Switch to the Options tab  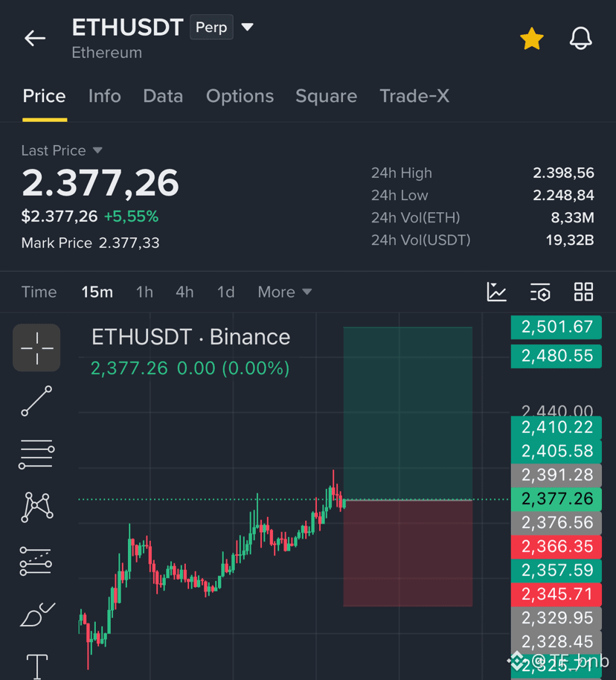pyautogui.click(x=240, y=96)
